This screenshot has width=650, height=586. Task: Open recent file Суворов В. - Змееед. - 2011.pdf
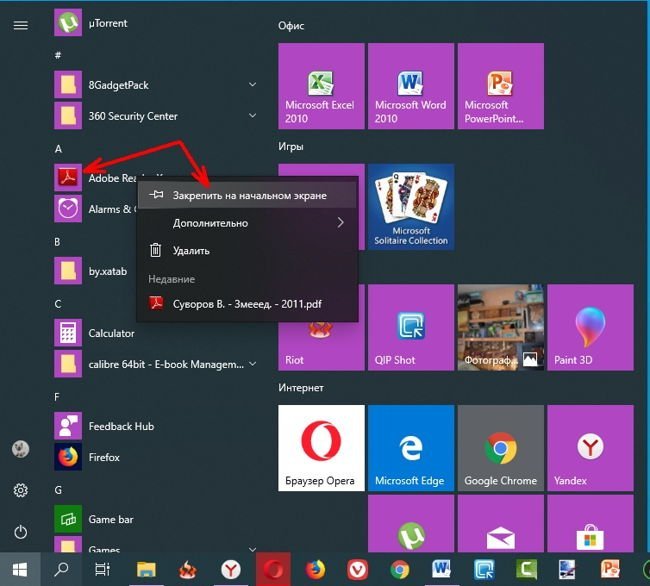pos(247,304)
